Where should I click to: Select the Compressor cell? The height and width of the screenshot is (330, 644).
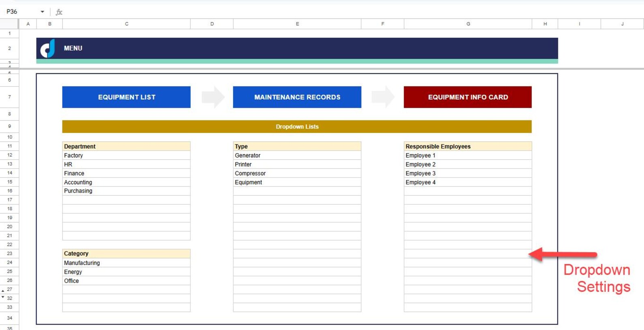(297, 173)
